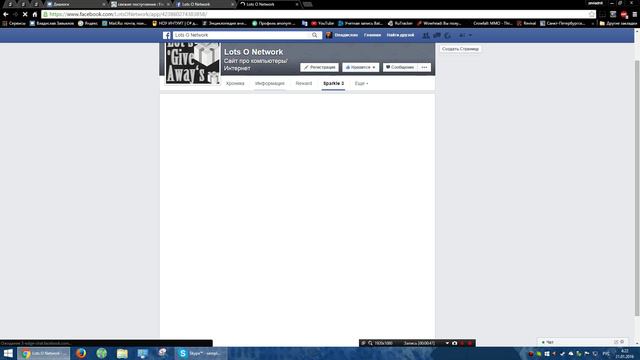Click the user profile picture in header
This screenshot has height=360, width=640.
tap(329, 36)
